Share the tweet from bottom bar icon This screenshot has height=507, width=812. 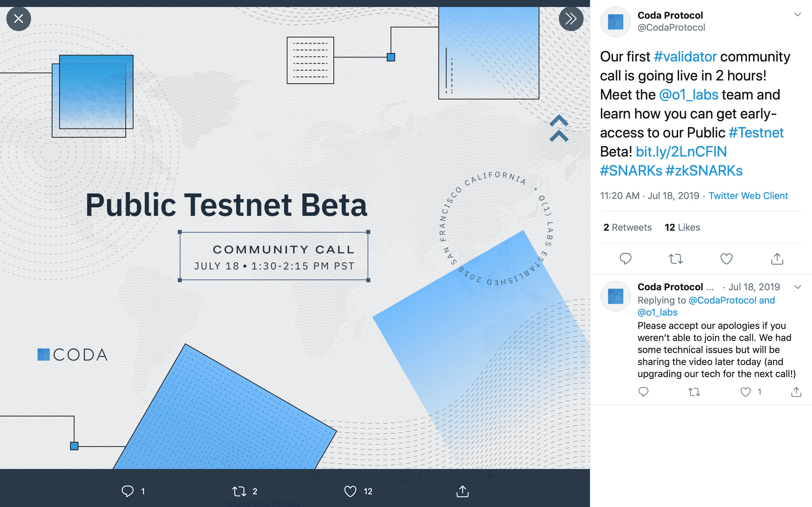tap(462, 491)
